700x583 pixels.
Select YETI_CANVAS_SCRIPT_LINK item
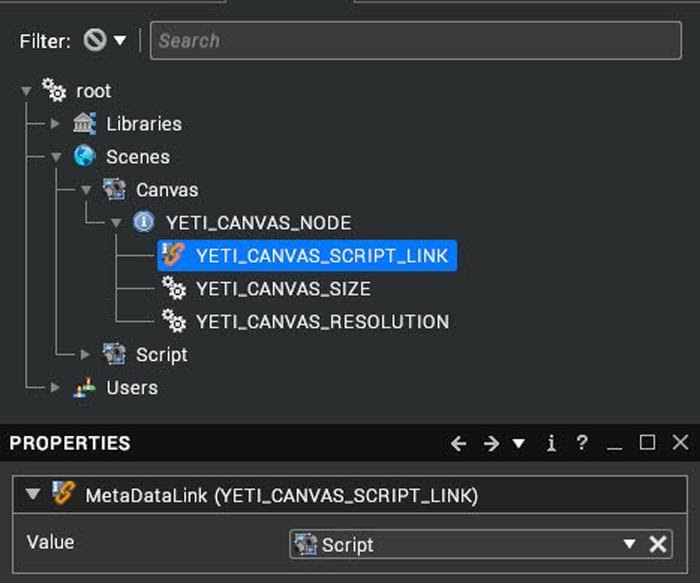(x=322, y=256)
